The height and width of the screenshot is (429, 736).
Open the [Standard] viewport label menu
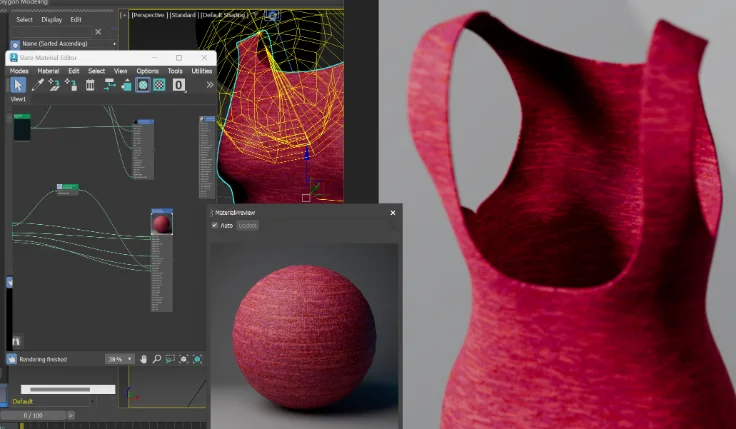click(x=183, y=15)
